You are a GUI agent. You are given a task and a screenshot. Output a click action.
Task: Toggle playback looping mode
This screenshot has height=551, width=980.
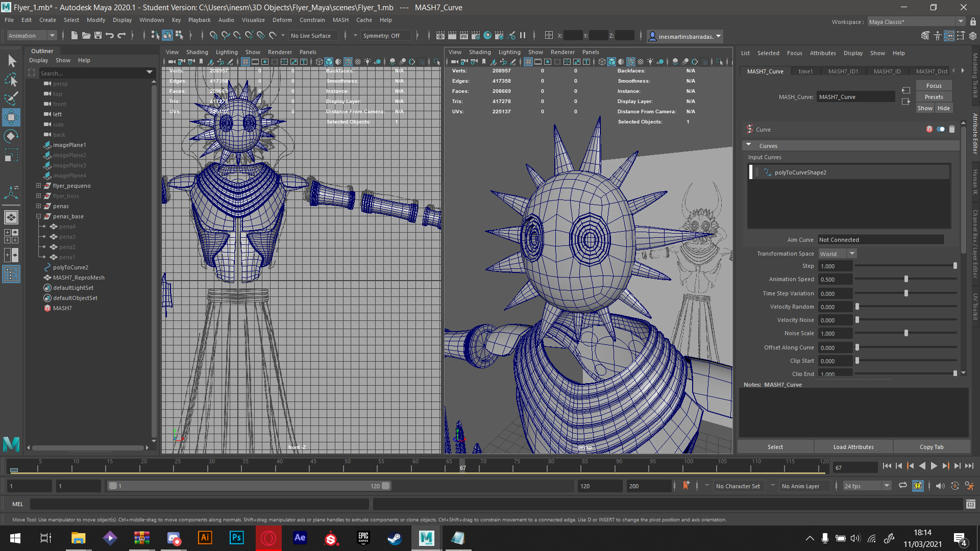[x=903, y=486]
